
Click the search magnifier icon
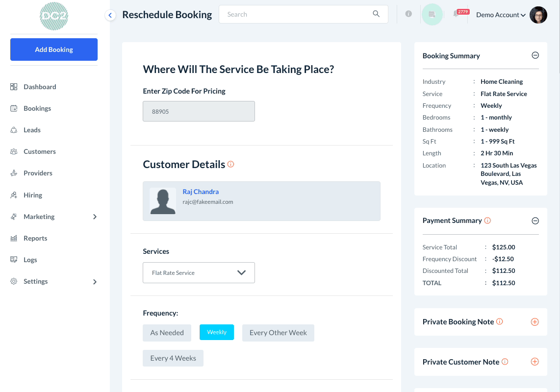coord(376,14)
